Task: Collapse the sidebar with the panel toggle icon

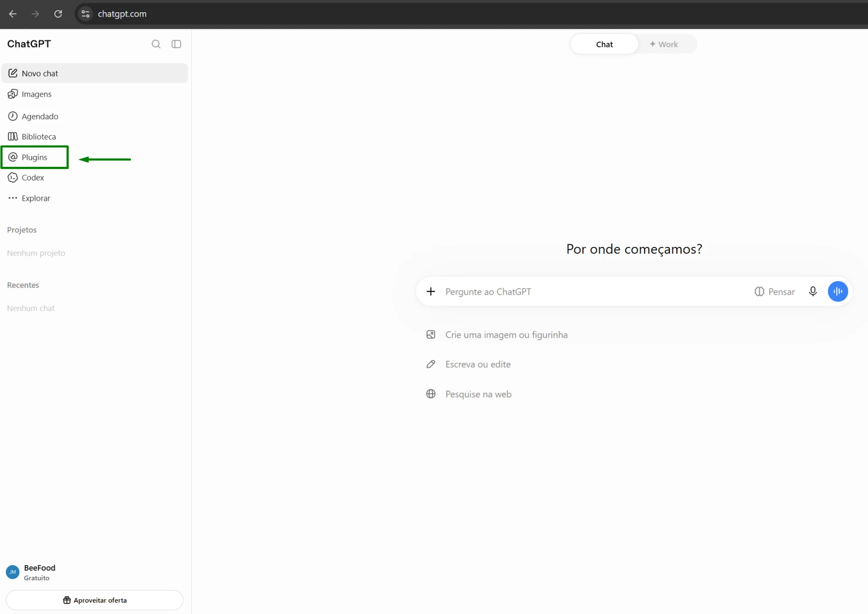Action: coord(176,44)
